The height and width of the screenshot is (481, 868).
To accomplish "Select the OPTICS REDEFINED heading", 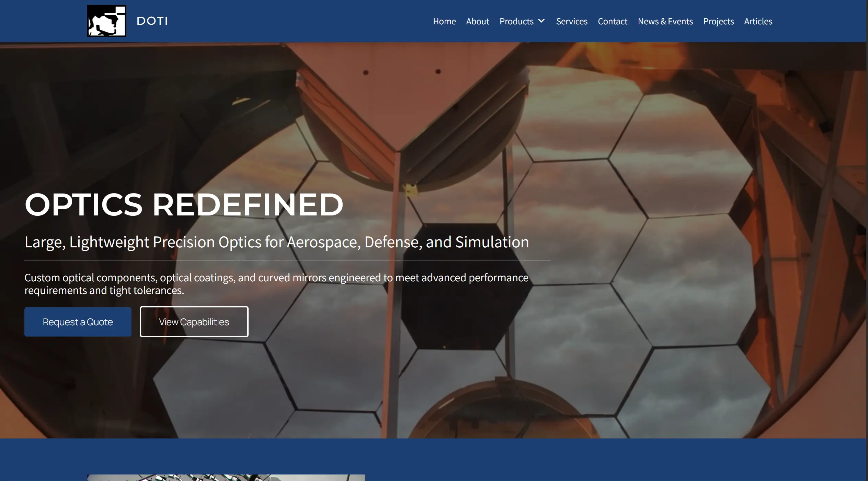I will pos(184,204).
